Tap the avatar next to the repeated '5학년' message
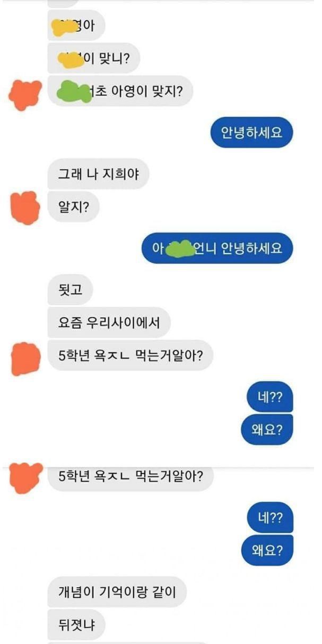The image size is (322, 644). [26, 477]
